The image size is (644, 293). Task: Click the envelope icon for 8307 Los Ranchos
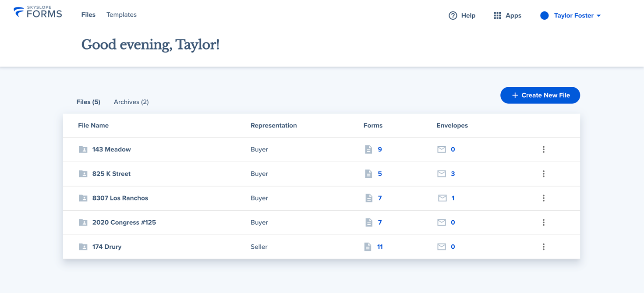tap(442, 198)
